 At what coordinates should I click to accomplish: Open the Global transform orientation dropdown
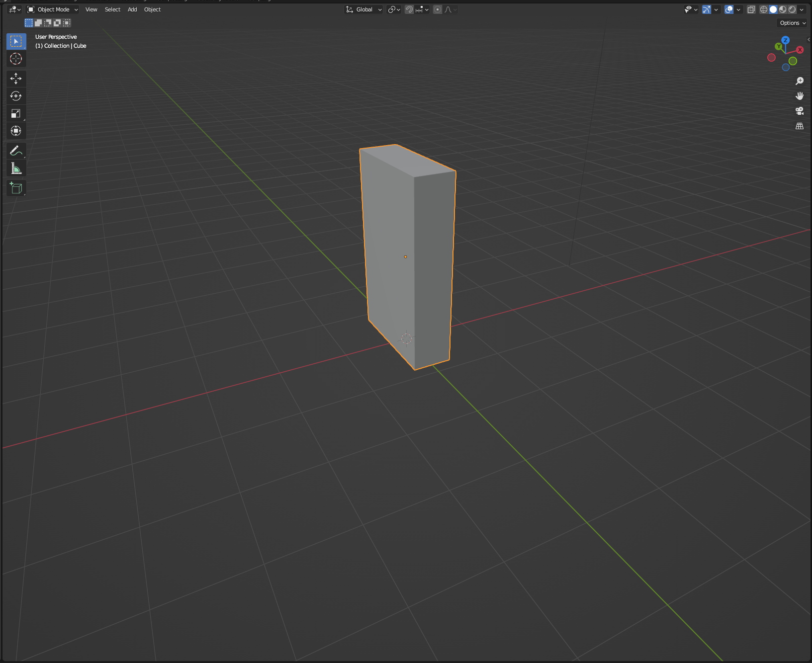pos(364,9)
